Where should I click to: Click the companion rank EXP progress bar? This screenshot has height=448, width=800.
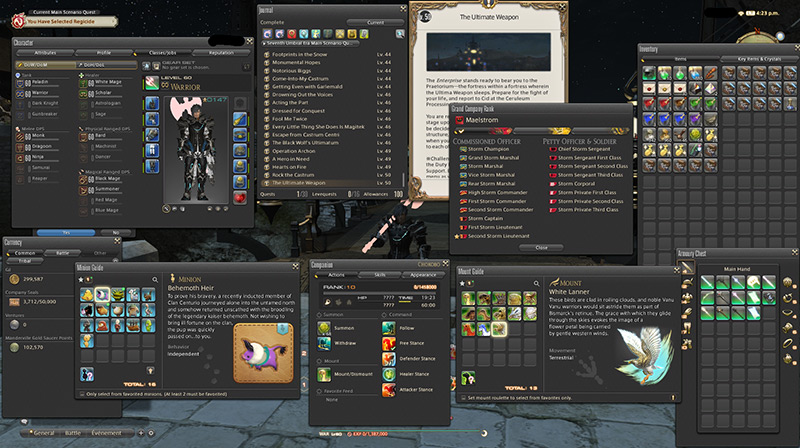pos(379,292)
